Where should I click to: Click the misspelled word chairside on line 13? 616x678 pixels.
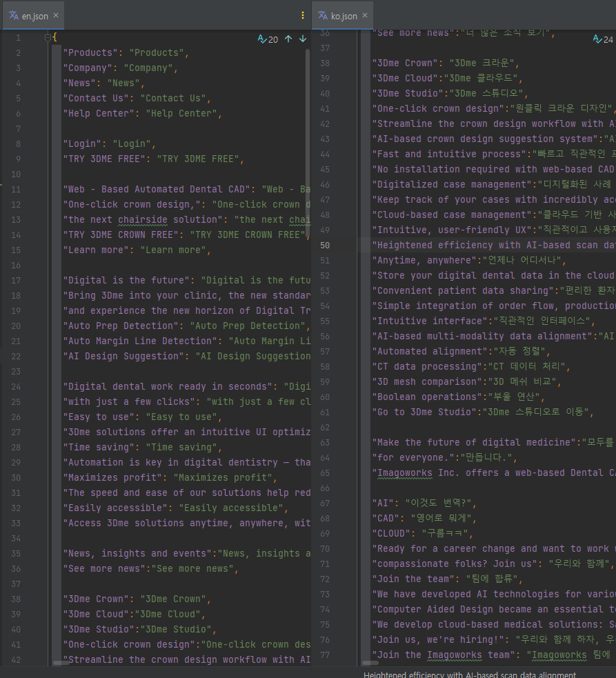[x=143, y=219]
